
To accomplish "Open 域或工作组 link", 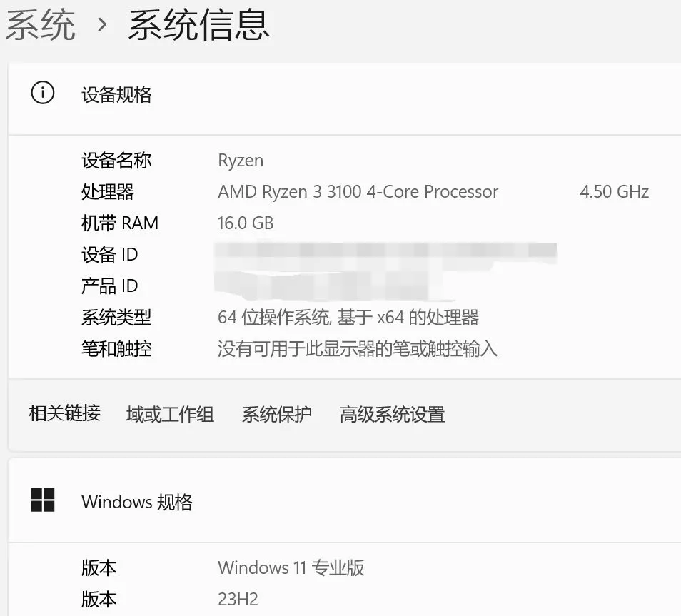I will tap(170, 414).
